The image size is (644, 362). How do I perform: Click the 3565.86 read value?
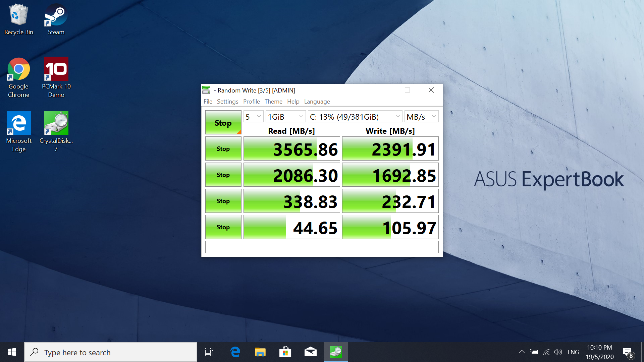[x=292, y=148]
